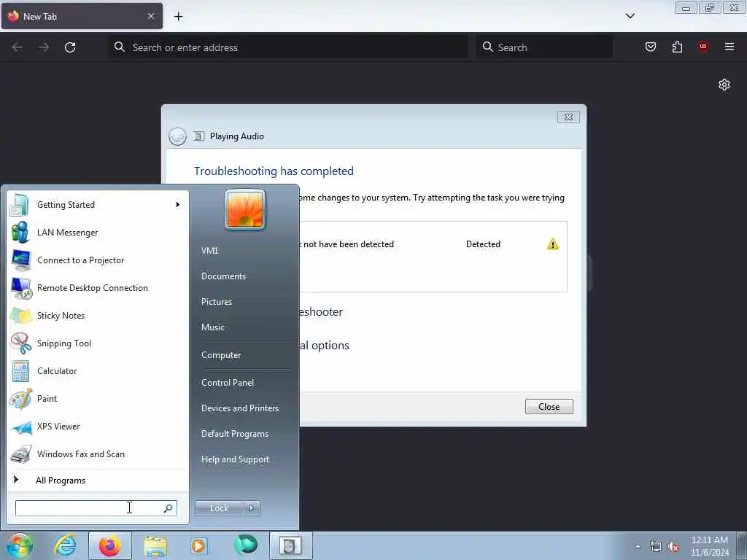Viewport: 747px width, 560px height.
Task: Open Windows Media Player from taskbar
Action: 199,545
